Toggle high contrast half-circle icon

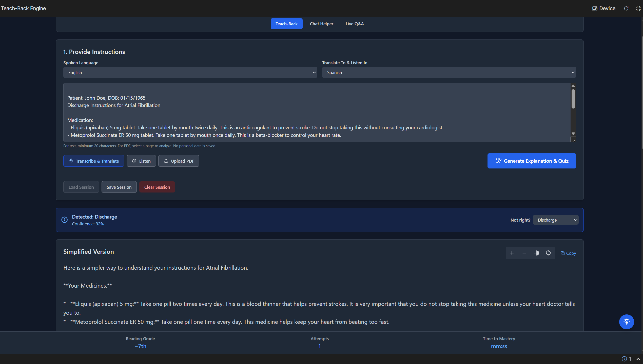click(536, 253)
